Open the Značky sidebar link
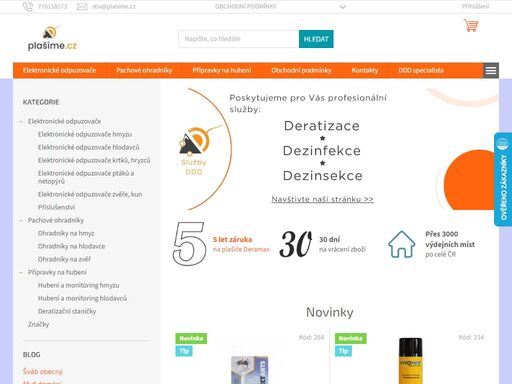Viewport: 512px width, 384px height. pyautogui.click(x=38, y=324)
